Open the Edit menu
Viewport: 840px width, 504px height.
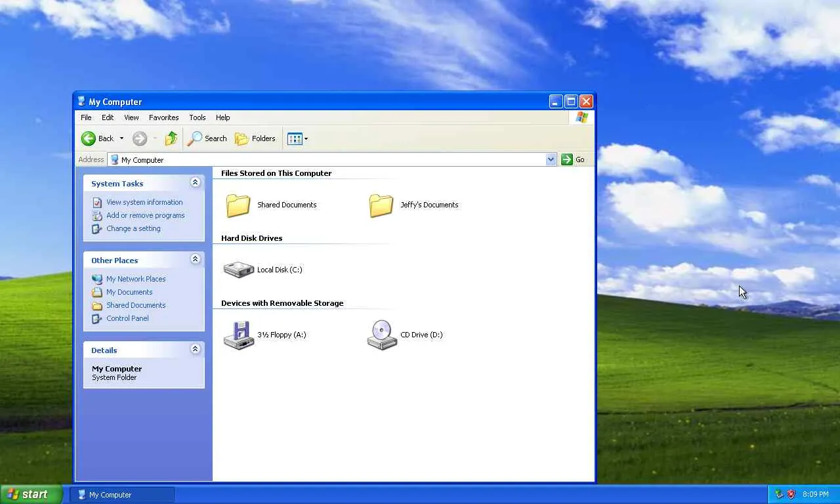coord(108,117)
